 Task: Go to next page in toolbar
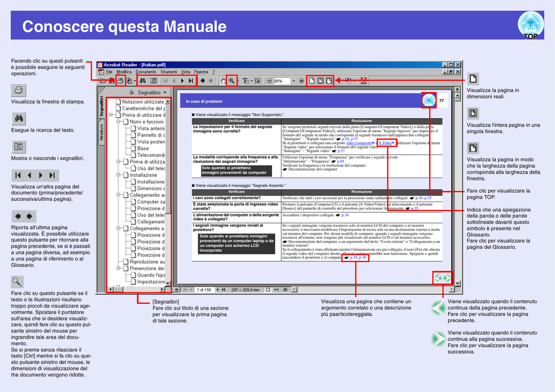[182, 81]
